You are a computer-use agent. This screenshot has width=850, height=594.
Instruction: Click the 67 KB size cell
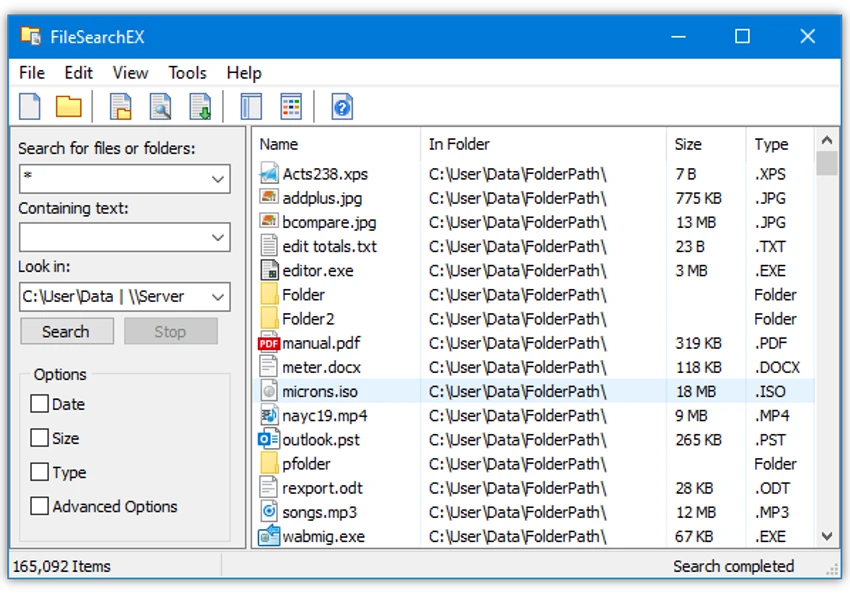[x=694, y=537]
